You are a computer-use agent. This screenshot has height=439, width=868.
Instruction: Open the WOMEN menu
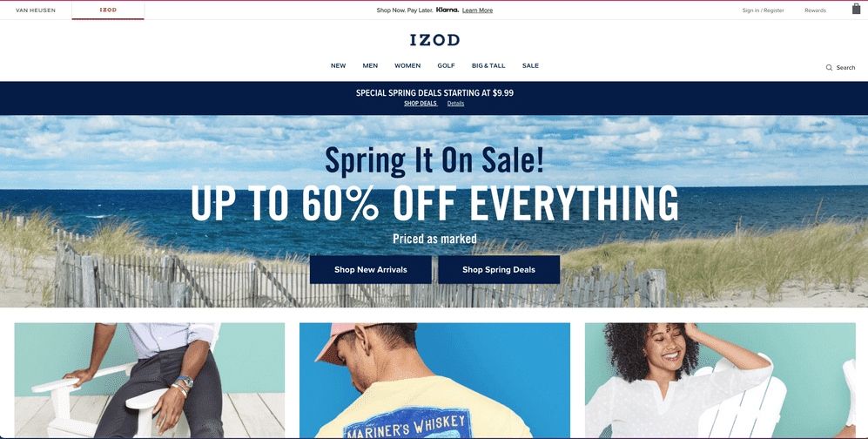point(407,65)
